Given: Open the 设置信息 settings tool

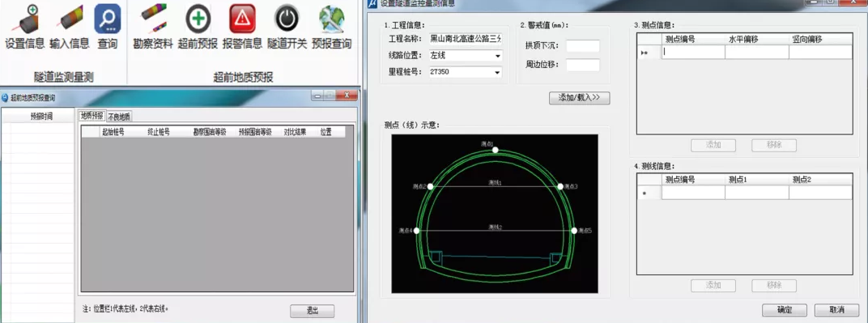Looking at the screenshot, I should [25, 27].
